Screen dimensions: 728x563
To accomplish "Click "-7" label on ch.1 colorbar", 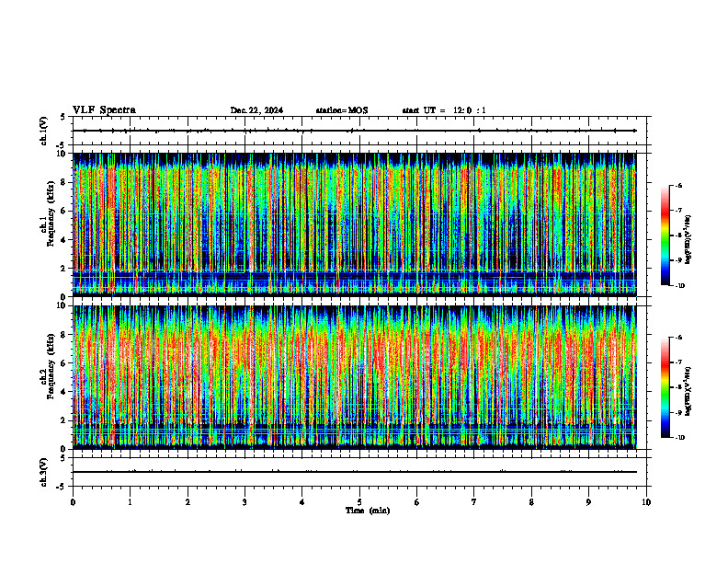I will [679, 211].
